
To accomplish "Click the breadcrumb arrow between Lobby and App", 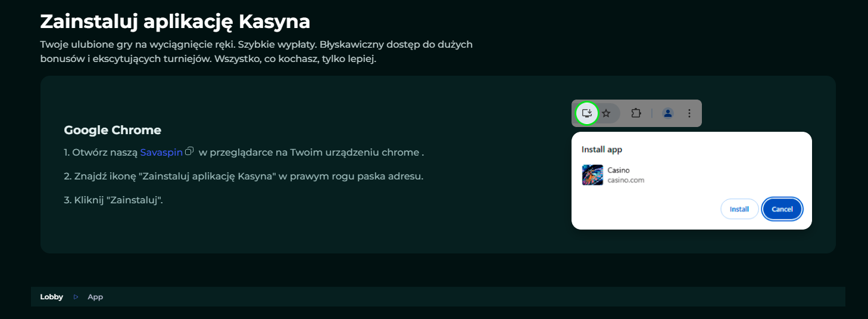I will [76, 297].
